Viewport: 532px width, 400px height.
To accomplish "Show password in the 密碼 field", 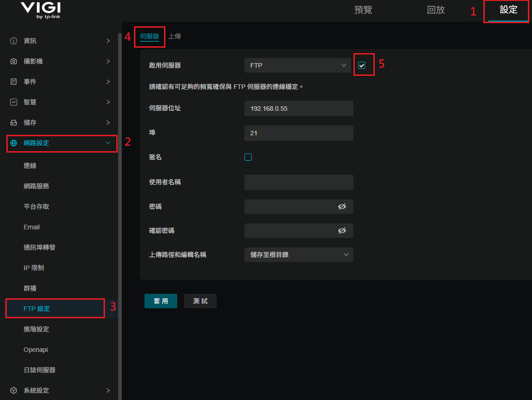I will click(x=342, y=207).
